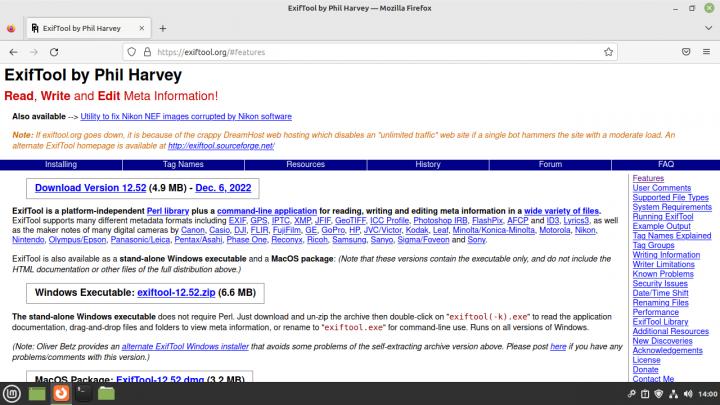This screenshot has width=720, height=405.
Task: Click the Save to Pocket icon
Action: (x=686, y=51)
